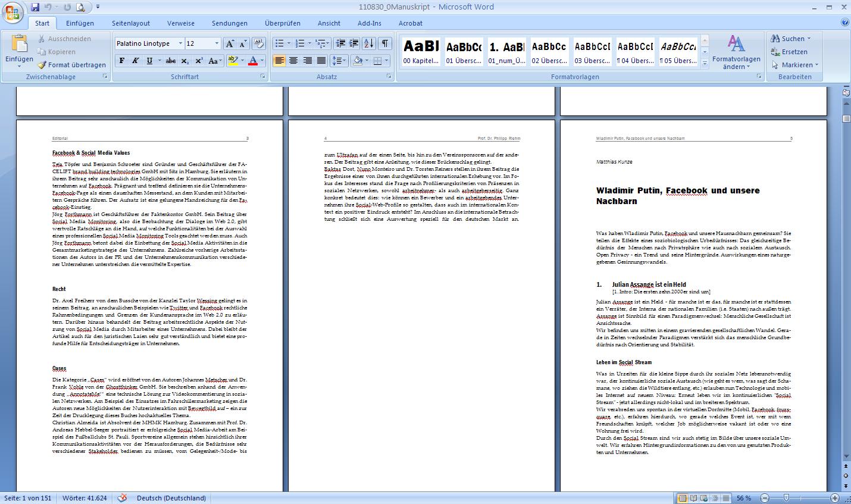Screen dimensions: 851x504
Task: Toggle underline formatting (U)
Action: click(x=149, y=61)
